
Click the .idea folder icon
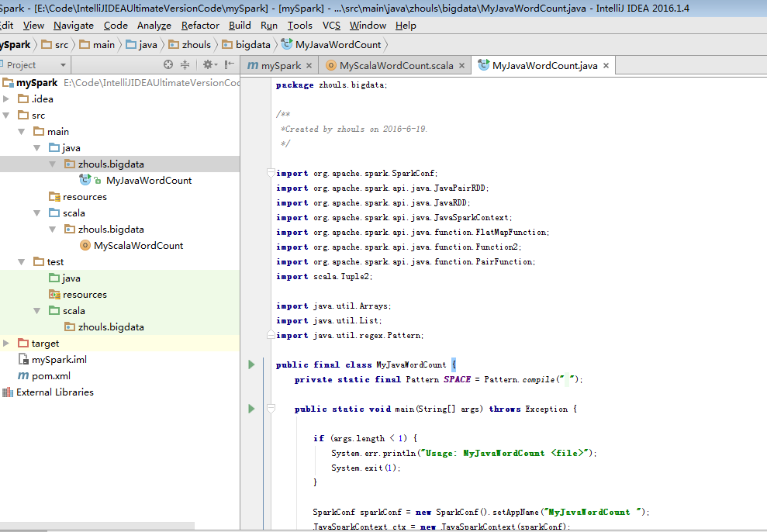click(23, 98)
